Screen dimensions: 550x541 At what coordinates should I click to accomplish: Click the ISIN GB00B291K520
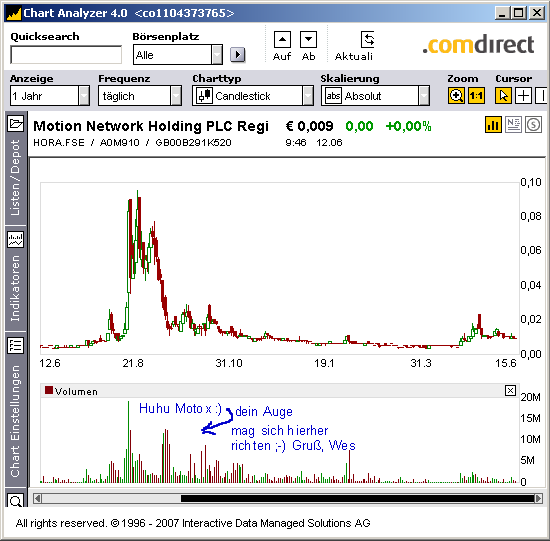coord(193,142)
